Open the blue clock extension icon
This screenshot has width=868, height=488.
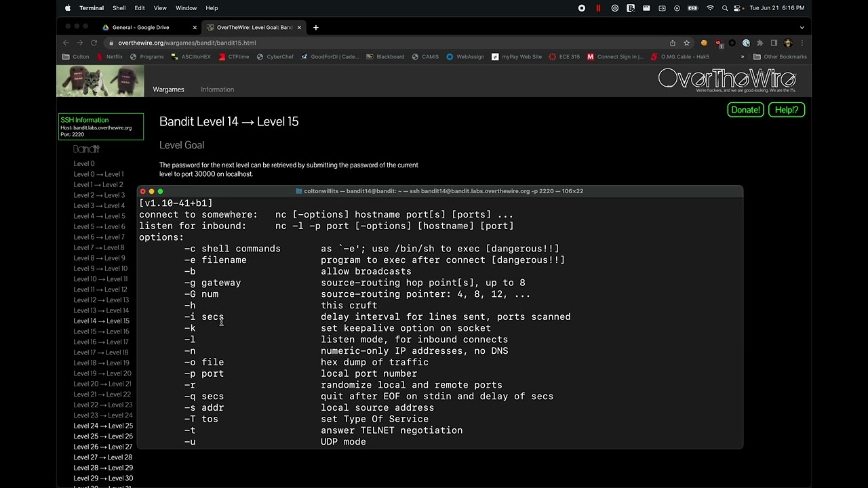pos(746,43)
